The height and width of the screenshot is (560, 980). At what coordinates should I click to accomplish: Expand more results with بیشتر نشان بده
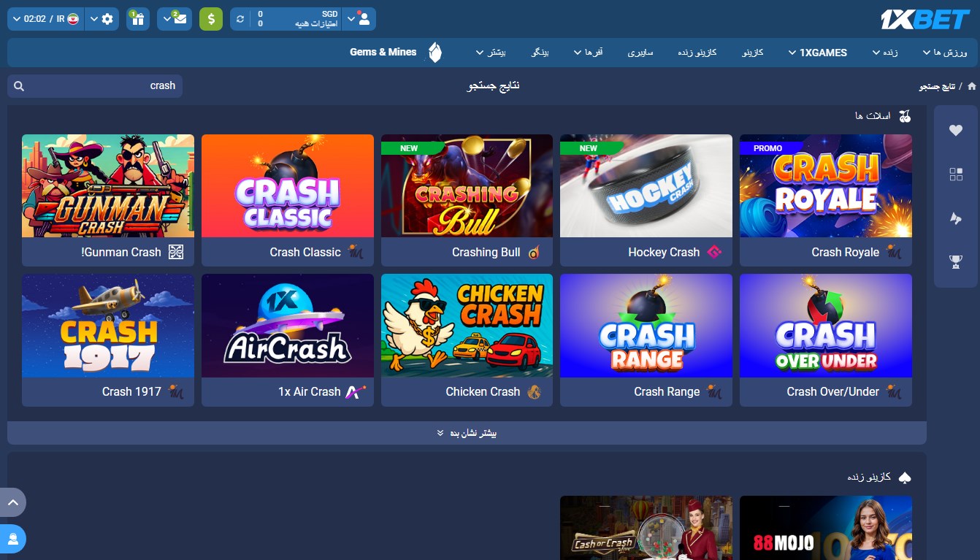467,433
